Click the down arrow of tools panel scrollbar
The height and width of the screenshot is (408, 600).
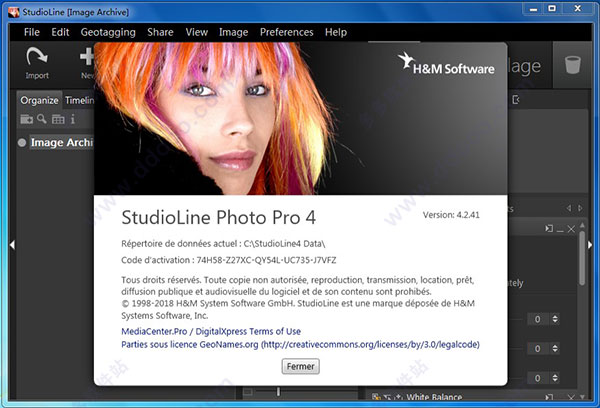pyautogui.click(x=582, y=397)
